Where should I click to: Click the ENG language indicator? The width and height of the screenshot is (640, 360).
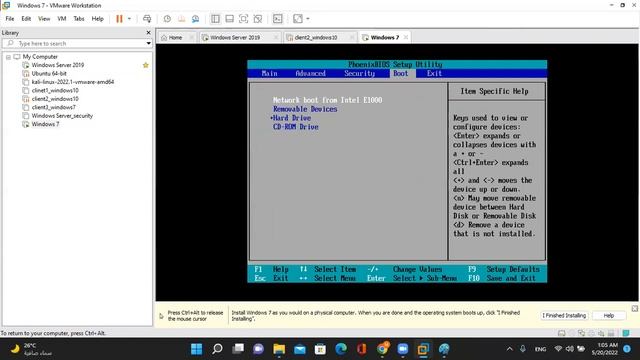(x=540, y=349)
